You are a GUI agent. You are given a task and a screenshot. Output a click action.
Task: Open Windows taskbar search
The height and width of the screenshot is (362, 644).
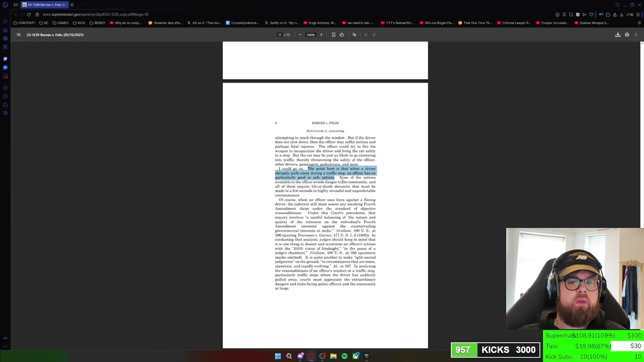[x=289, y=356]
